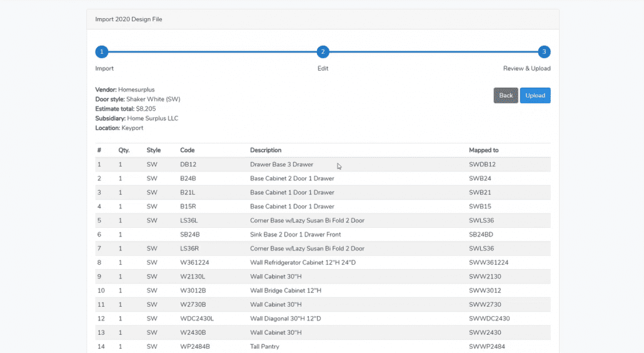This screenshot has height=353, width=644.
Task: Click mapped value SWW361224
Action: tap(489, 262)
